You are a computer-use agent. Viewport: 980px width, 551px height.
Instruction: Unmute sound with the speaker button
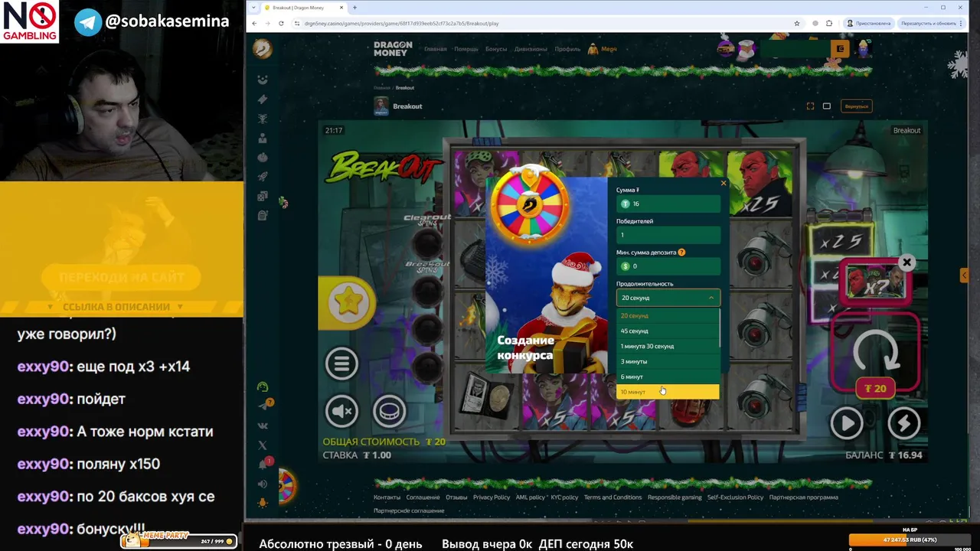(341, 411)
